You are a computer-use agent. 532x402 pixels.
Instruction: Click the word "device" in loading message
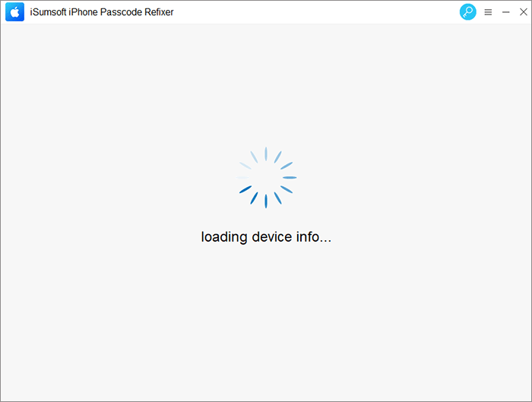pos(272,237)
